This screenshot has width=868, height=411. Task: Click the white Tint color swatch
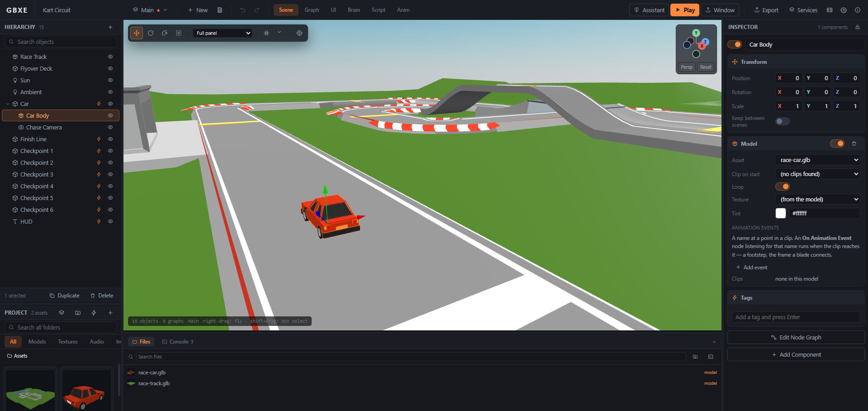(781, 213)
